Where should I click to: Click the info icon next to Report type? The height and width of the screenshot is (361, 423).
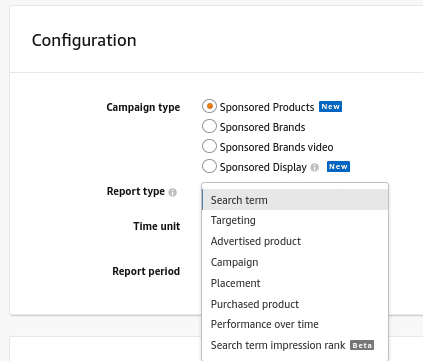click(x=173, y=192)
